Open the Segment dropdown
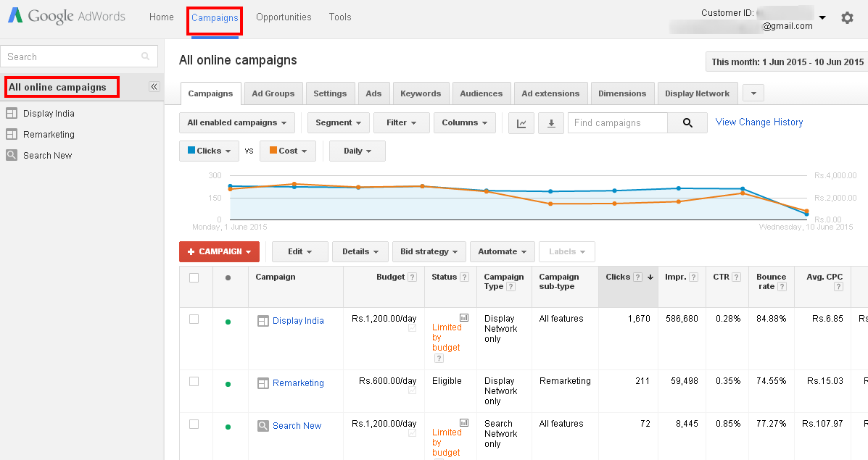The height and width of the screenshot is (460, 868). point(338,122)
